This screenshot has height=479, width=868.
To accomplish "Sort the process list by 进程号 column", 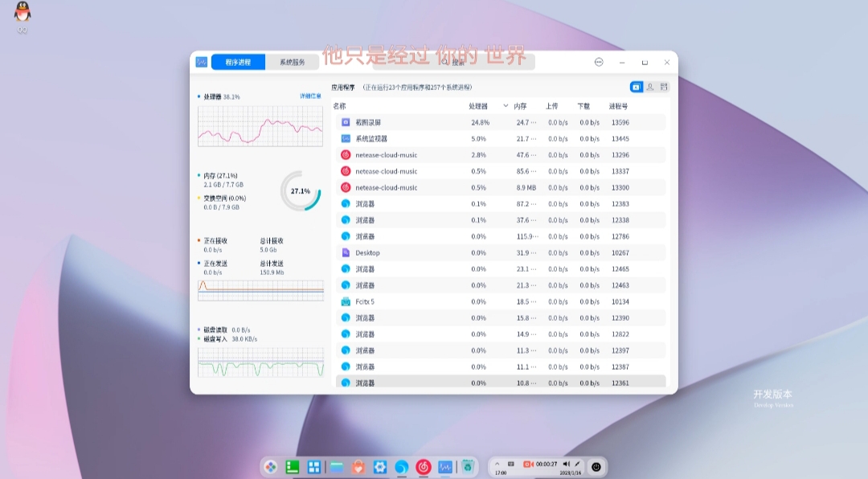I will click(x=618, y=106).
